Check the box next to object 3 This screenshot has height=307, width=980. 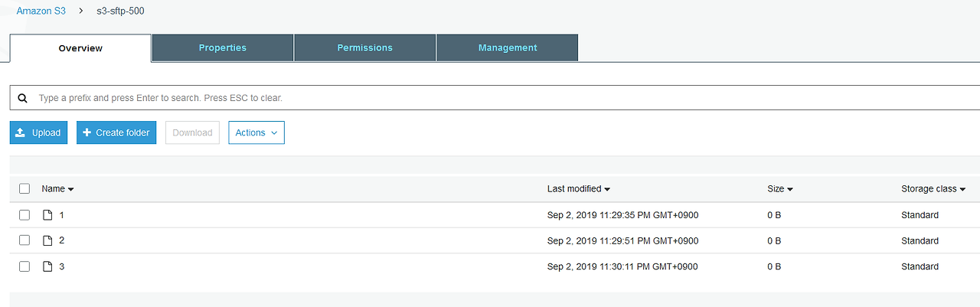[x=24, y=266]
